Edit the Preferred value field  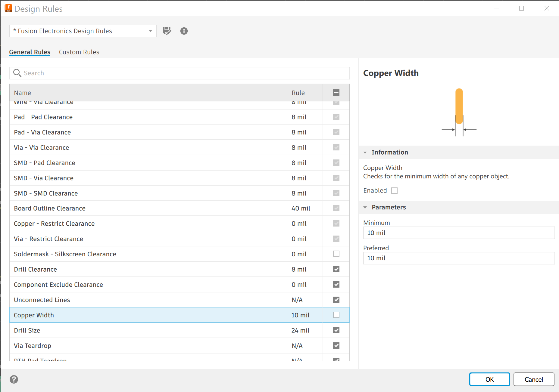[x=459, y=258]
